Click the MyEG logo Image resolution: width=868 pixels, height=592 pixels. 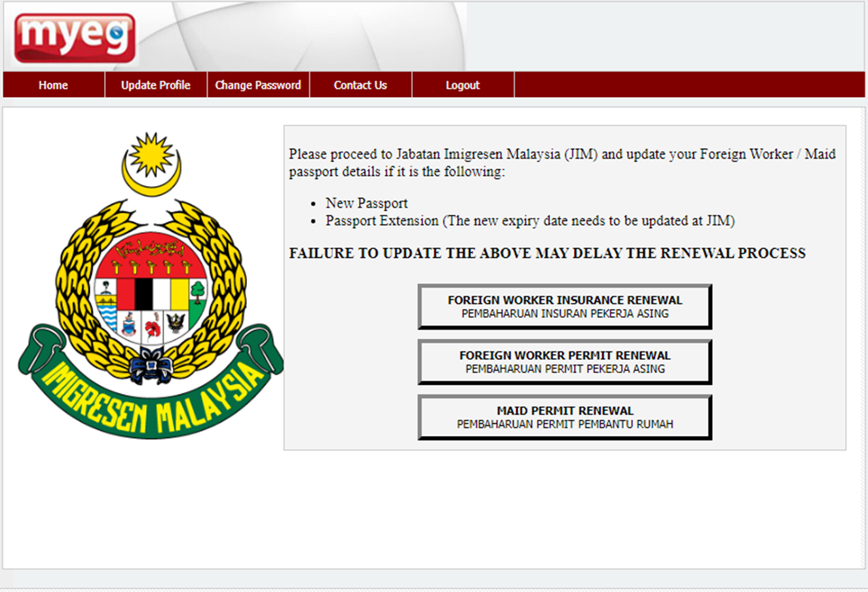(x=75, y=38)
